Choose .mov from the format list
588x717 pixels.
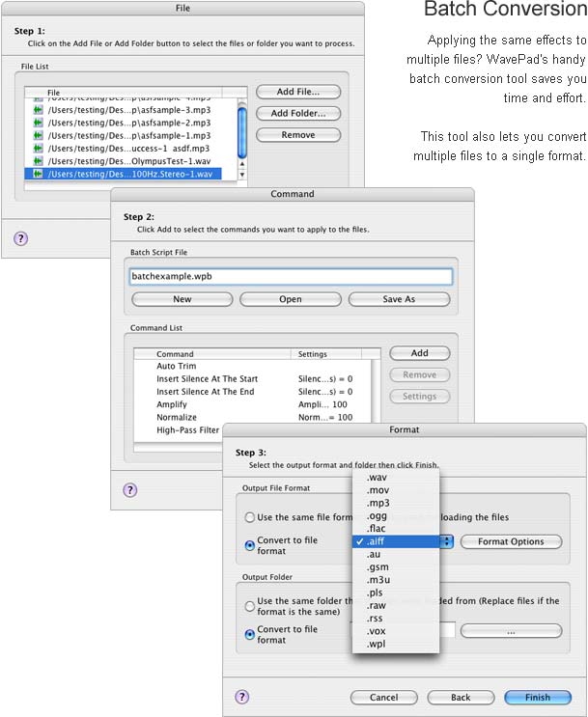tap(396, 490)
